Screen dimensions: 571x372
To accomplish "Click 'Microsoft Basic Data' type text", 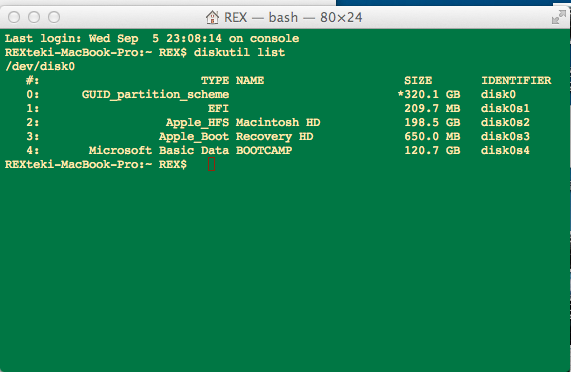I will 159,150.
